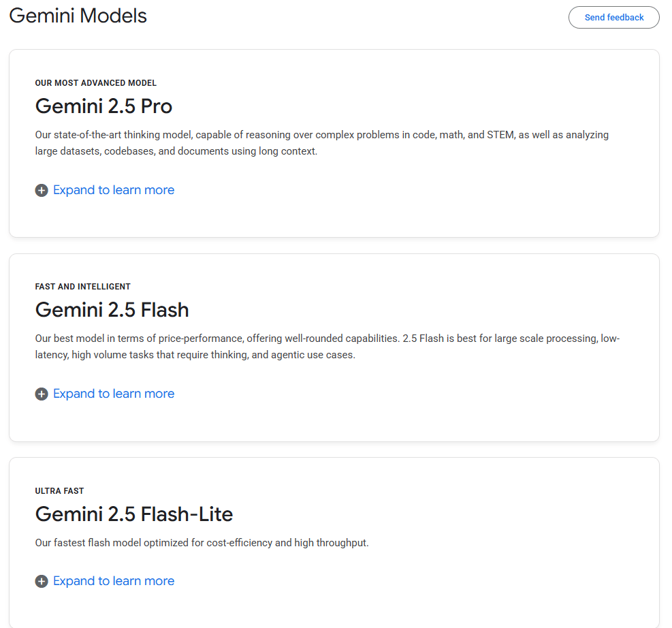Click the 'latency, high volume tasks' description line
The height and width of the screenshot is (628, 672).
point(195,355)
